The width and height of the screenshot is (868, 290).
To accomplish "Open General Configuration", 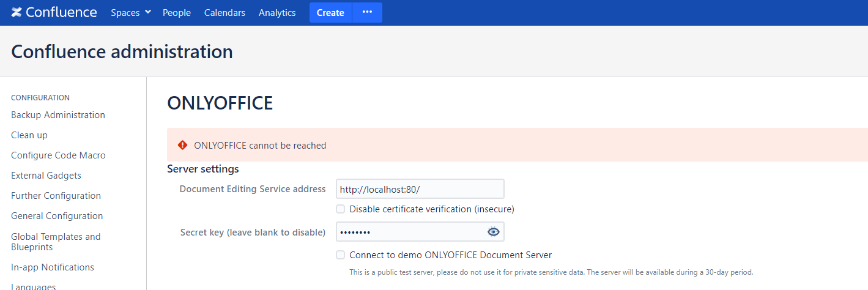I will [x=57, y=216].
